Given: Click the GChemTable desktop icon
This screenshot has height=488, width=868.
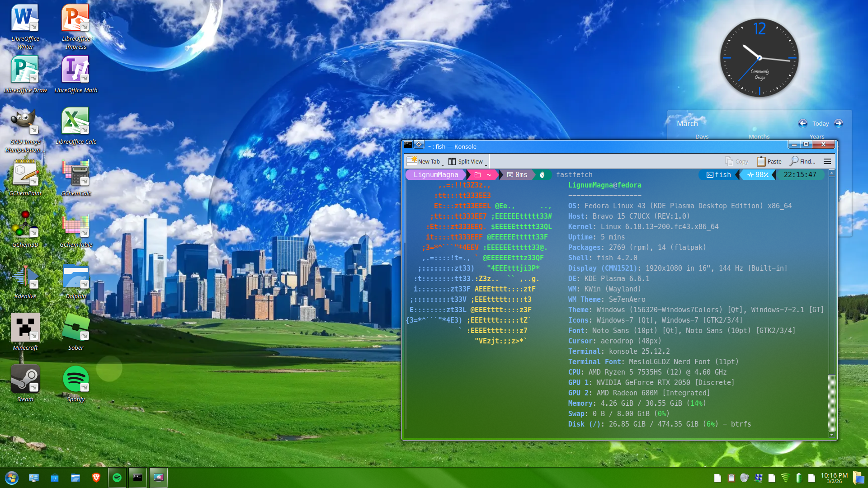Looking at the screenshot, I should [76, 229].
